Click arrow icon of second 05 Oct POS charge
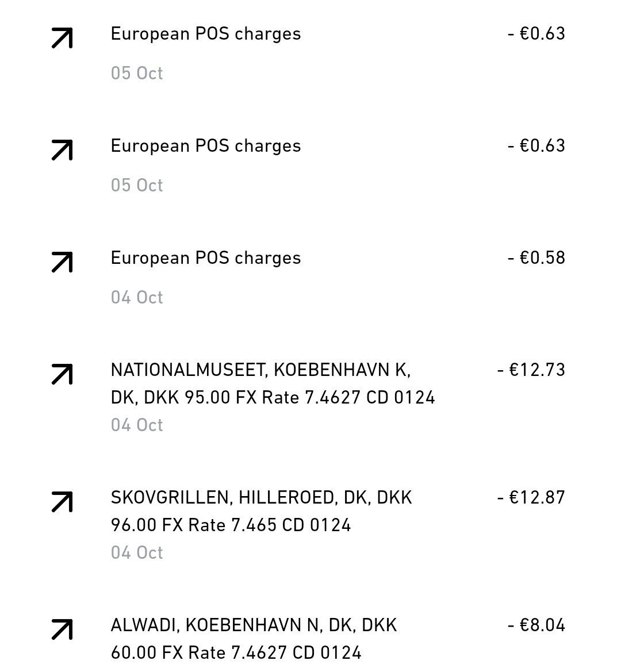This screenshot has height=672, width=621. click(x=62, y=150)
